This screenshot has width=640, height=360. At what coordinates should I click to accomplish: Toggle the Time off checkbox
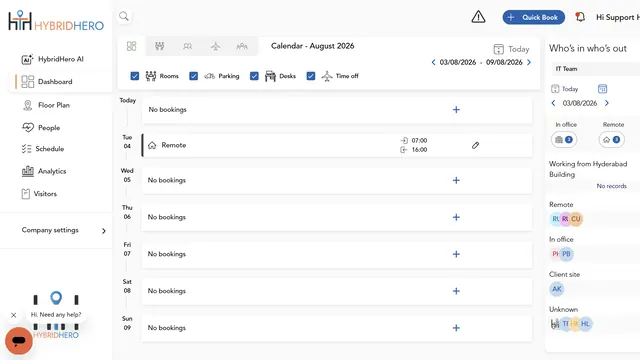click(x=311, y=76)
